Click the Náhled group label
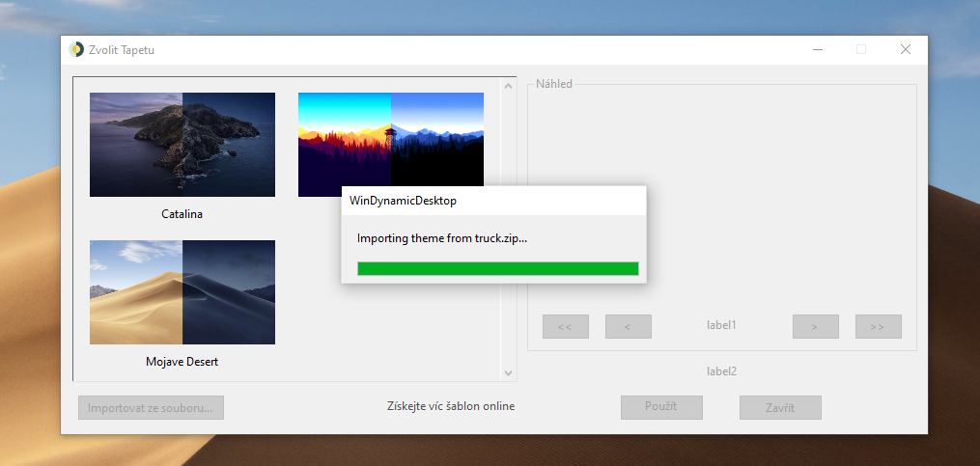Screen dimensions: 980x466 point(554,84)
